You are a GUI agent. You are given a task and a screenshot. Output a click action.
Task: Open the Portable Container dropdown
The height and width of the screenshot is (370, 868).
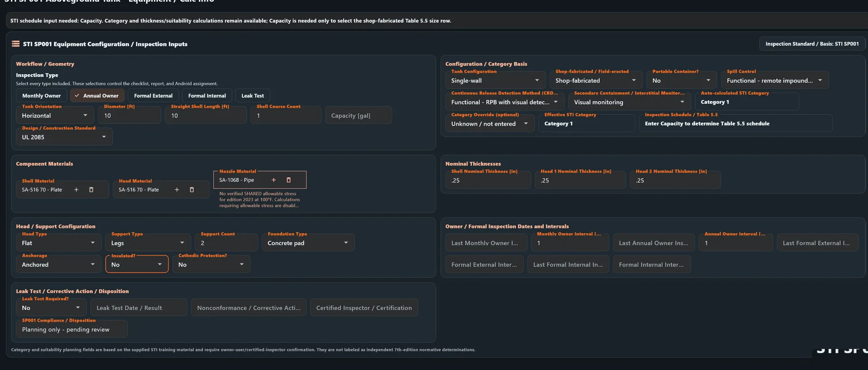682,81
